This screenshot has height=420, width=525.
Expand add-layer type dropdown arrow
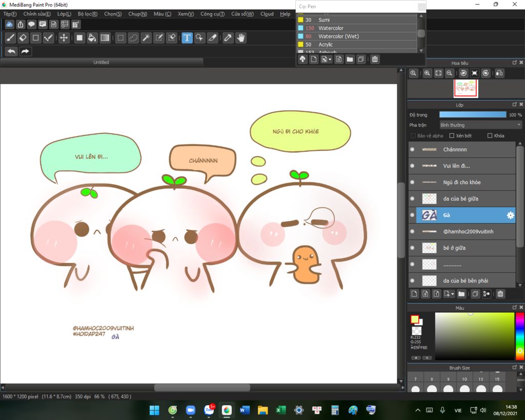click(x=453, y=294)
